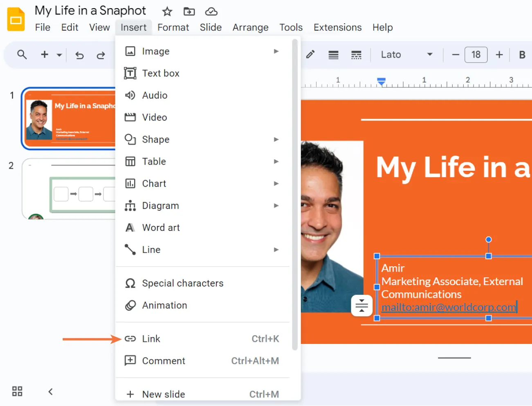Decrease the font size
The image size is (532, 406).
tap(455, 54)
